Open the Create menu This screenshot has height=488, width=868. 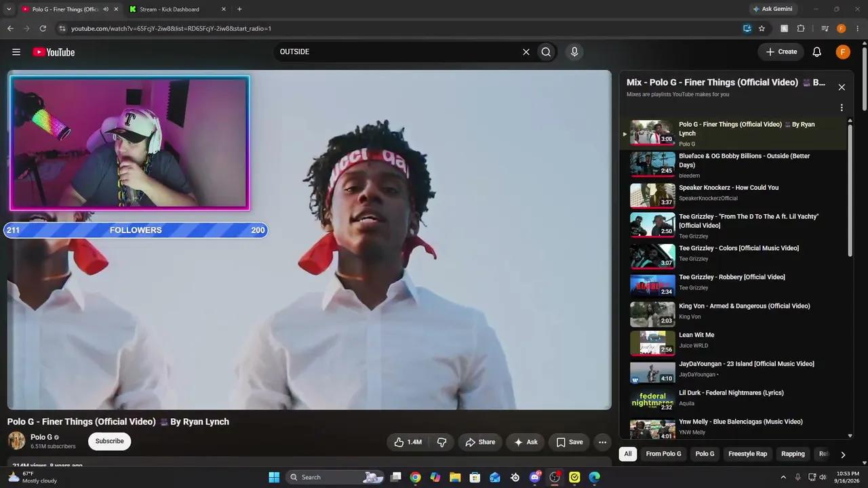click(781, 52)
